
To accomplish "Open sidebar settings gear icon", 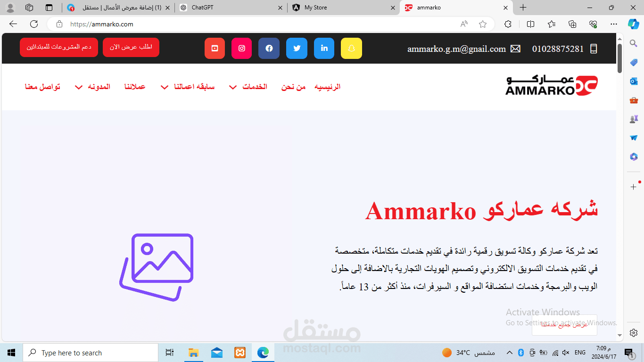I will click(634, 333).
